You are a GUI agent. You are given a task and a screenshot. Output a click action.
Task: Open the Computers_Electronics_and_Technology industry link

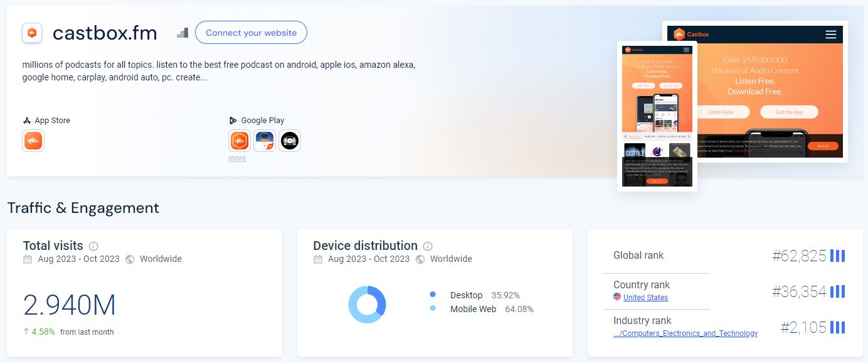685,333
